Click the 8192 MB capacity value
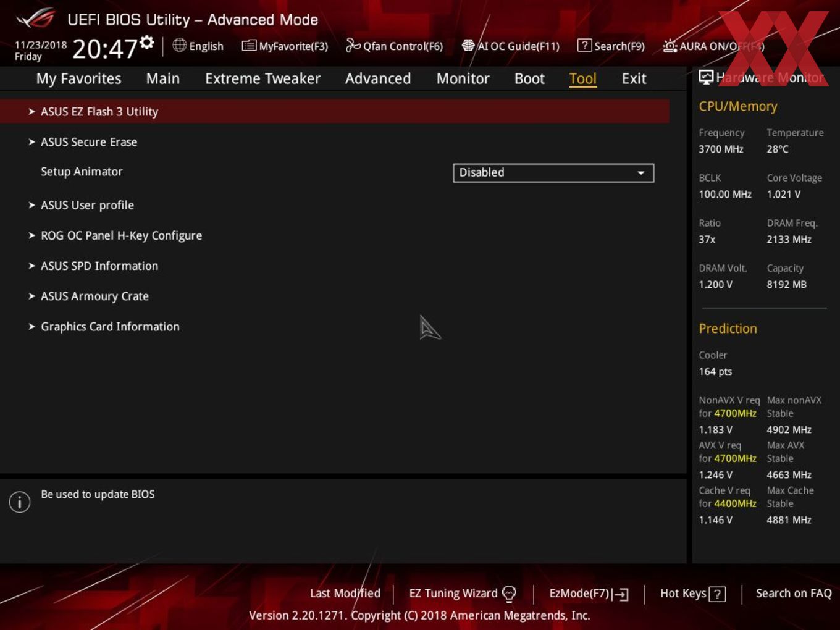This screenshot has width=840, height=630. (x=786, y=284)
